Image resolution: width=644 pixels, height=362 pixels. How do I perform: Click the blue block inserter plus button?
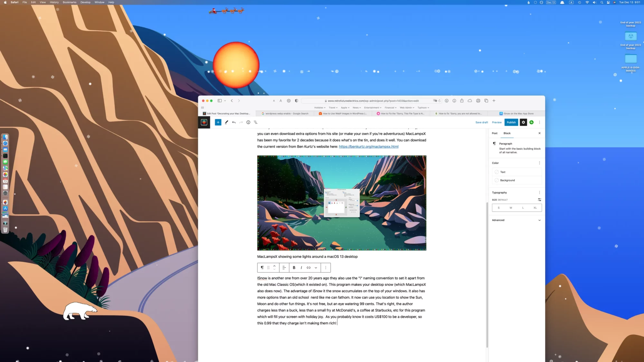pyautogui.click(x=218, y=122)
